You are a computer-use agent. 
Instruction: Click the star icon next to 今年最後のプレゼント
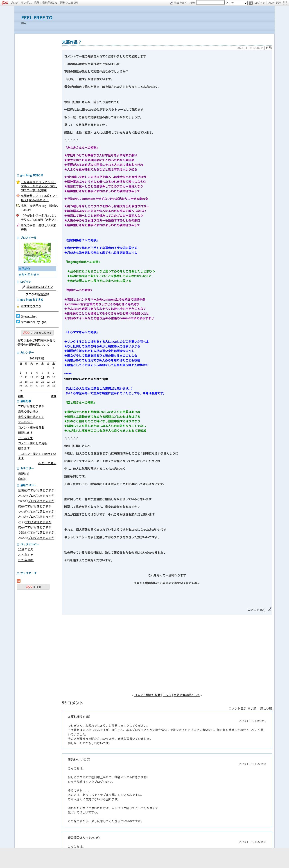[x=18, y=182]
